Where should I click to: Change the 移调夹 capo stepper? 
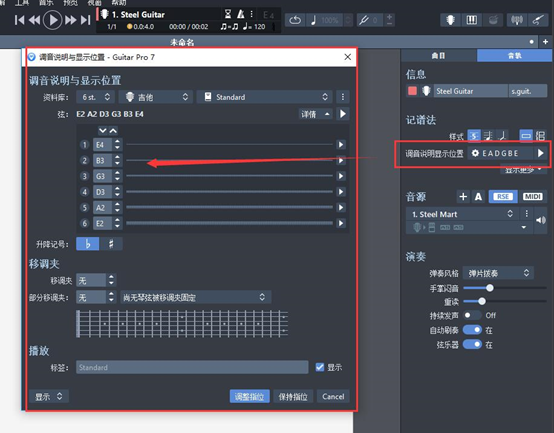click(x=111, y=280)
